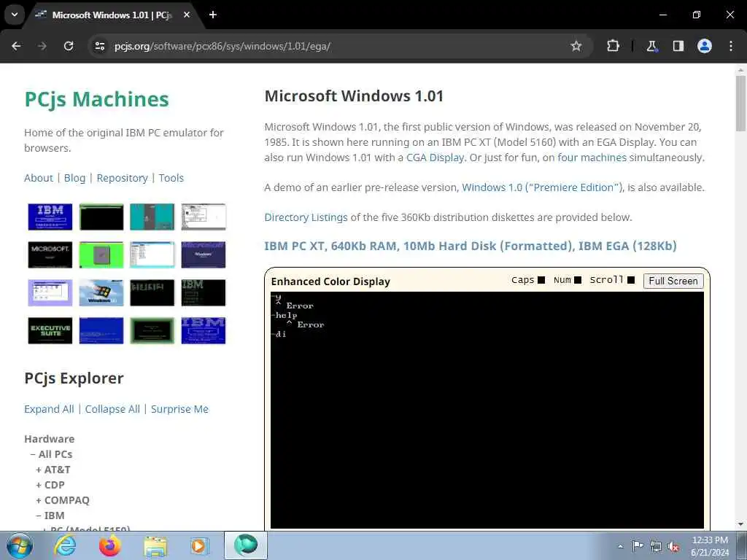Toggle the browser side panel icon
Viewport: 747px width, 560px height.
point(678,46)
